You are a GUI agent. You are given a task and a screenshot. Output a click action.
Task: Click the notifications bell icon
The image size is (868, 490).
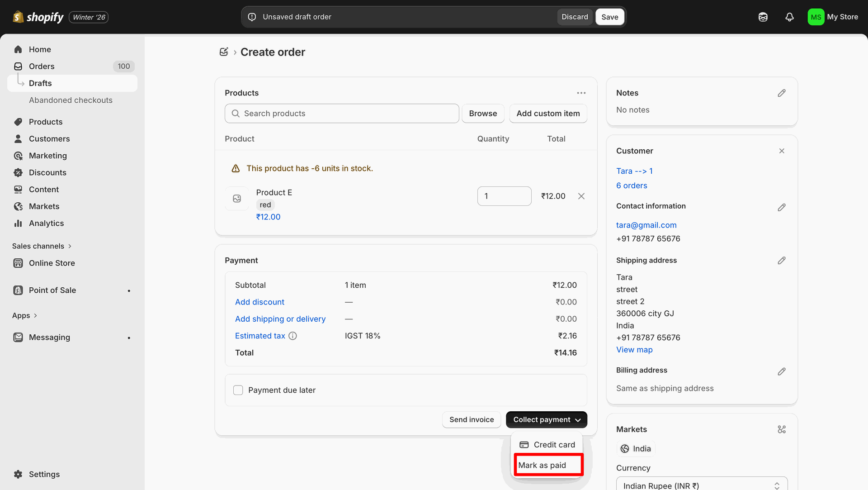(789, 17)
